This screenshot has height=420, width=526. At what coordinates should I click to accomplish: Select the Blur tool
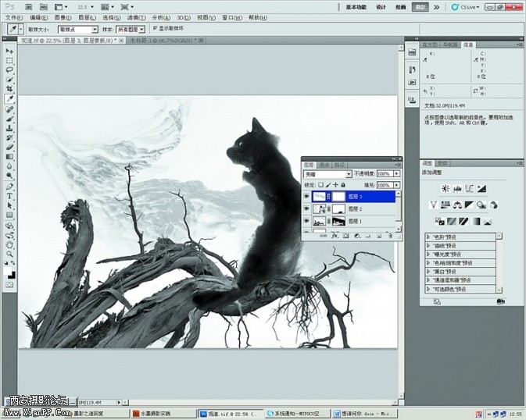tap(9, 166)
